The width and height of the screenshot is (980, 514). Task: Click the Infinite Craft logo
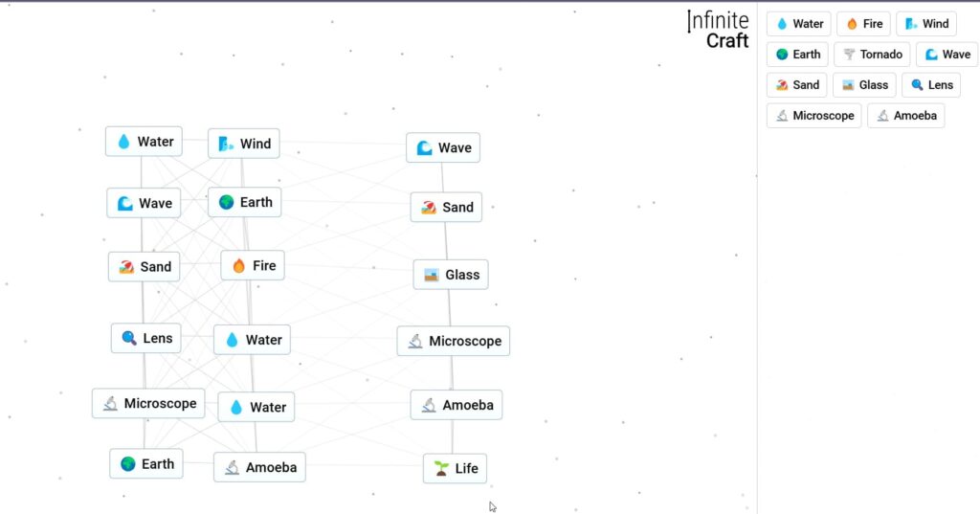(x=718, y=30)
